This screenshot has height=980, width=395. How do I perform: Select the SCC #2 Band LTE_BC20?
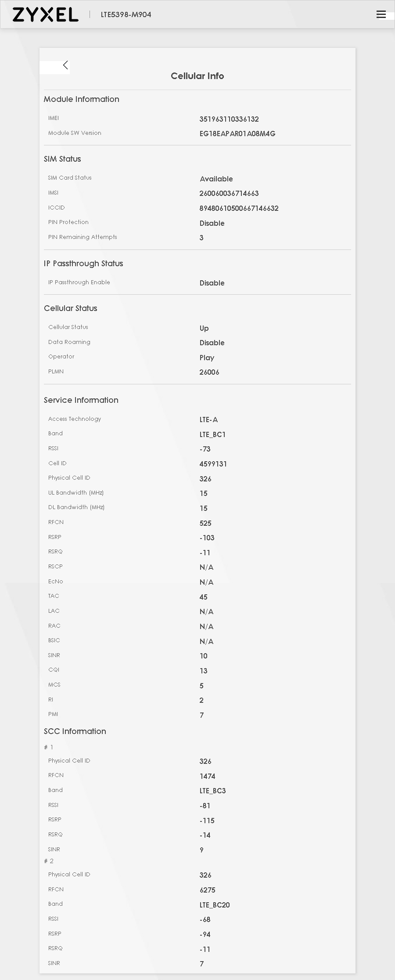coord(215,905)
